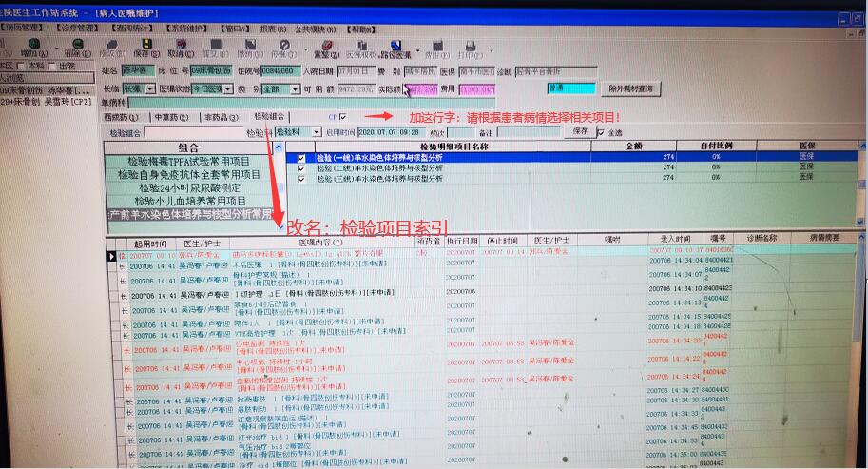The width and height of the screenshot is (868, 469).
Task: Select 检验自身免疫抗体全套常用项目 in 组合 list
Action: click(189, 174)
